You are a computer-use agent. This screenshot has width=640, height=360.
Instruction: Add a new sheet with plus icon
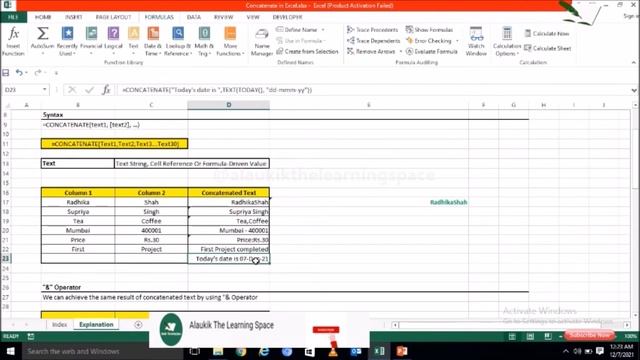tap(138, 325)
